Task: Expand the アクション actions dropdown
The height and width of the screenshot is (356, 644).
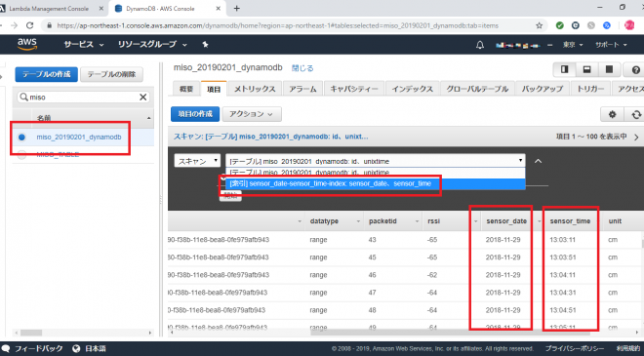Action: 252,114
